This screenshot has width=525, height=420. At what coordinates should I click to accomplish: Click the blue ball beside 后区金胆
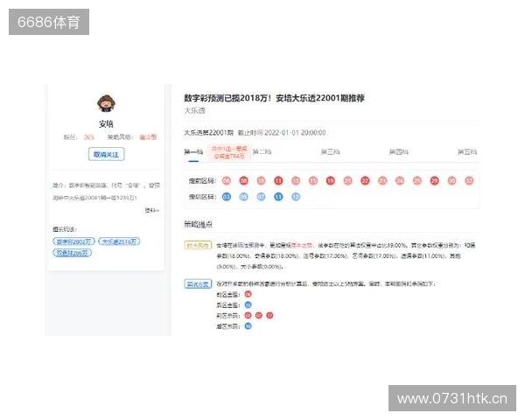(x=248, y=304)
